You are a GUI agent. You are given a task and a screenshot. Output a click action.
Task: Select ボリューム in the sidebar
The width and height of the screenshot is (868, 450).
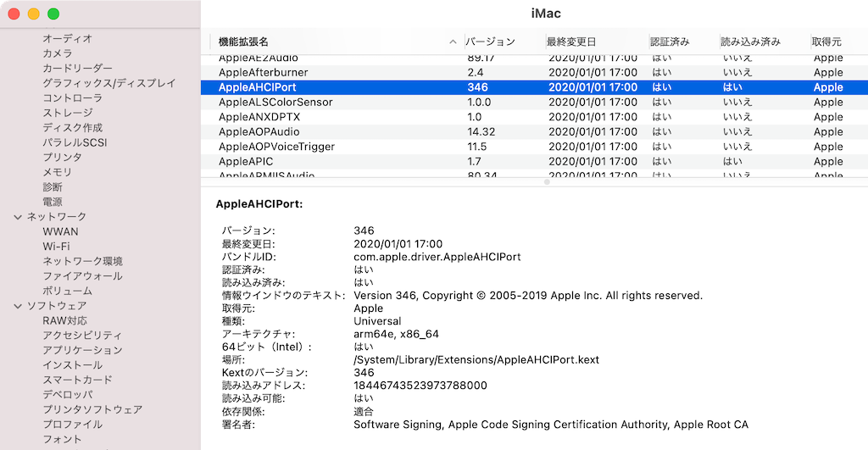[x=68, y=292]
